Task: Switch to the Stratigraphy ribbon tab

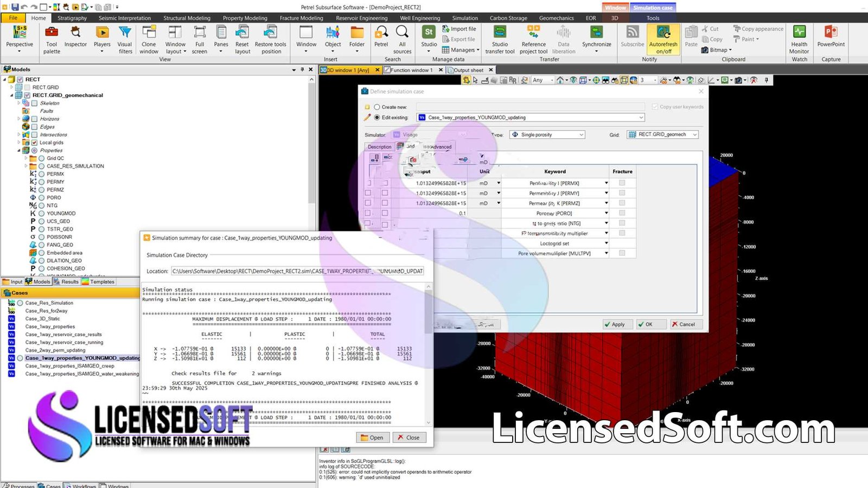Action: 72,17
